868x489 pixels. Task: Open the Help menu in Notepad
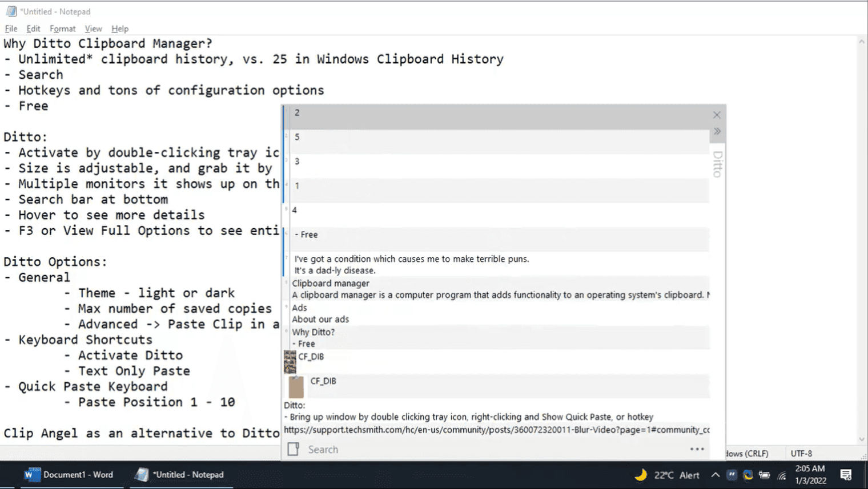click(120, 29)
